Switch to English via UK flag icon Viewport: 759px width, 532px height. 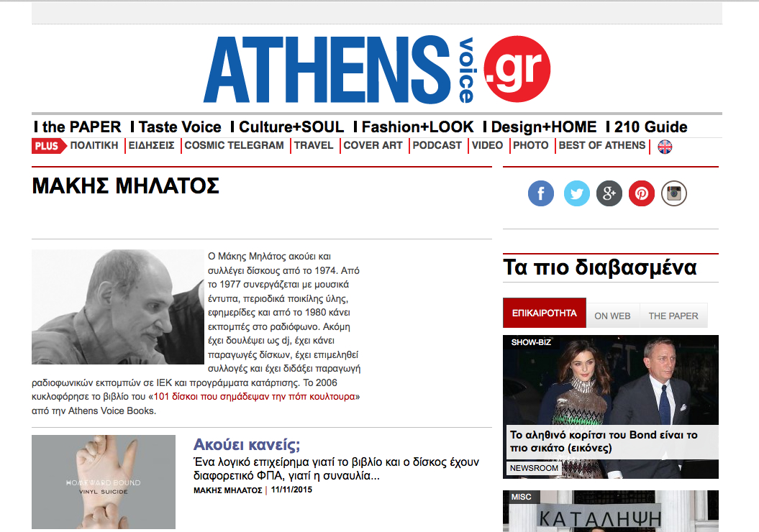click(x=665, y=147)
